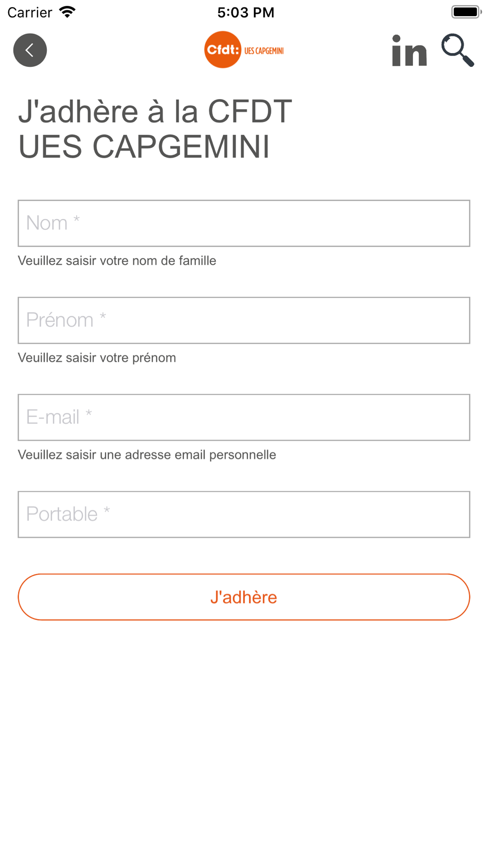Tap the hint about nom de famille
The width and height of the screenshot is (488, 868).
(117, 261)
